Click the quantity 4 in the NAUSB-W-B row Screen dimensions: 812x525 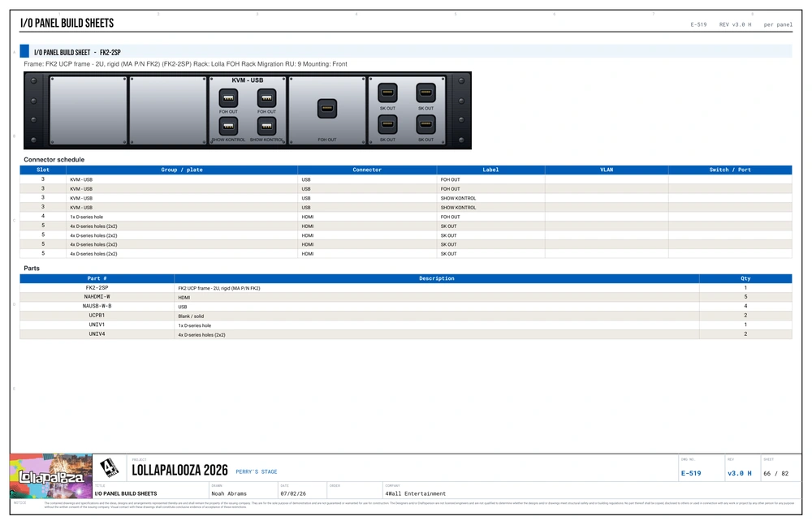pyautogui.click(x=745, y=307)
